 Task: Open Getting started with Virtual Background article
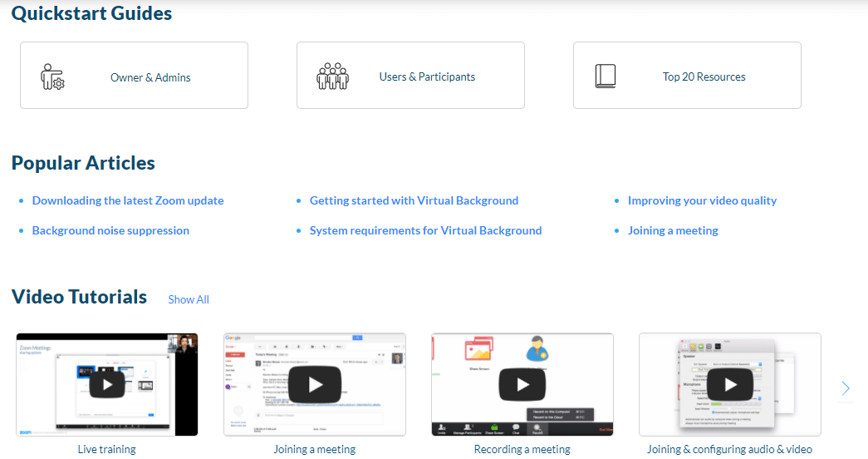pyautogui.click(x=414, y=200)
